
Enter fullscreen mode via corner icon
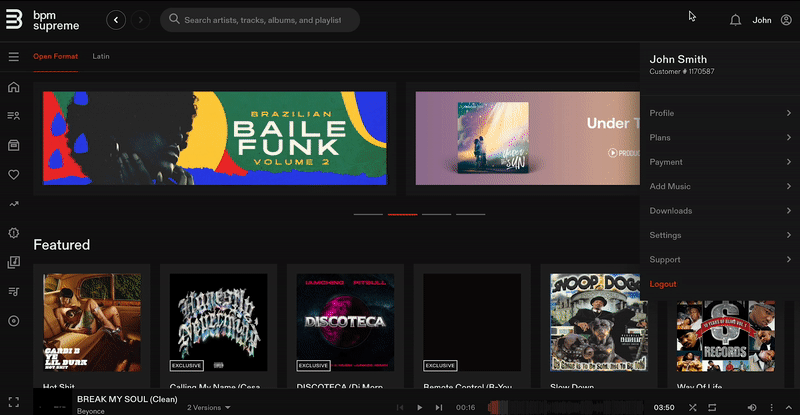pos(14,402)
